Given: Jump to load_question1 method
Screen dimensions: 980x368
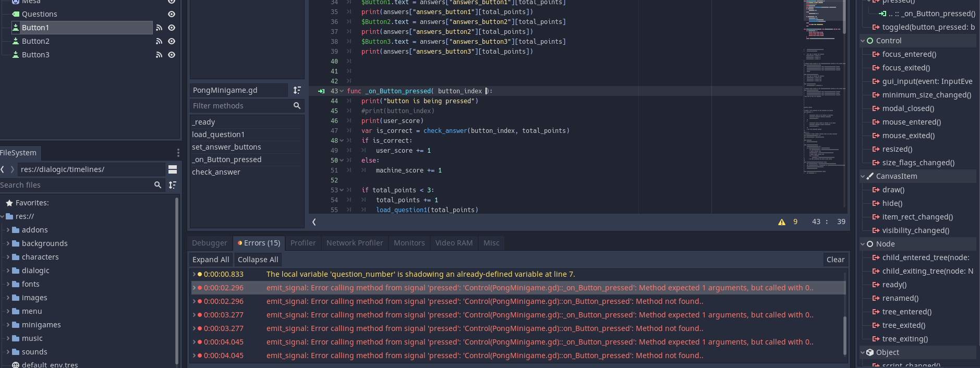Looking at the screenshot, I should pyautogui.click(x=246, y=134).
